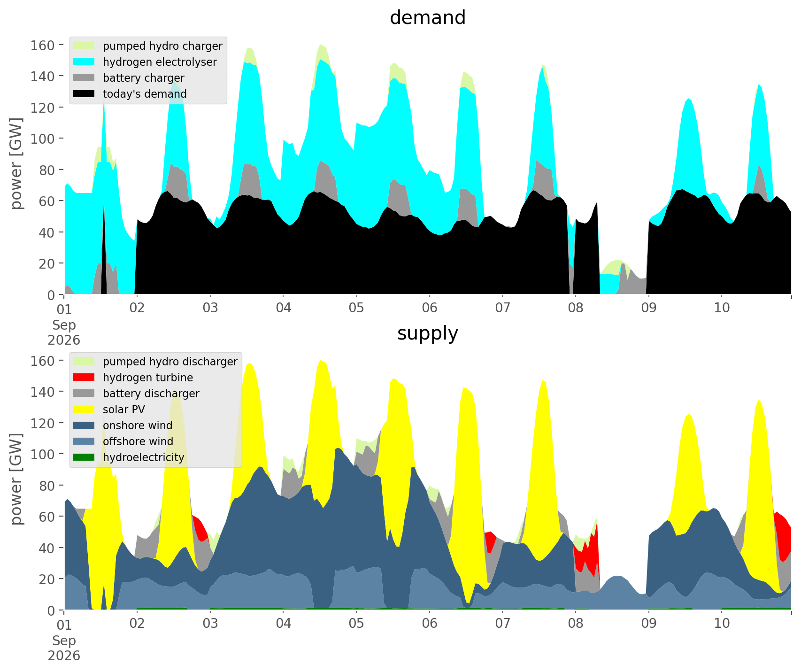Click the 05 date tick on demand chart
This screenshot has width=801, height=672.
coord(356,309)
